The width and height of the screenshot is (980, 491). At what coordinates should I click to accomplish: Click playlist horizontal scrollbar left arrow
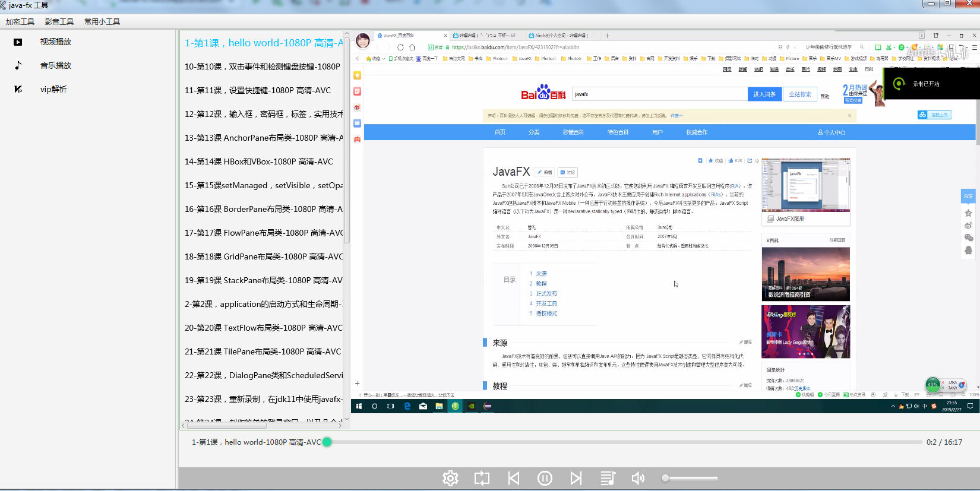(x=183, y=425)
